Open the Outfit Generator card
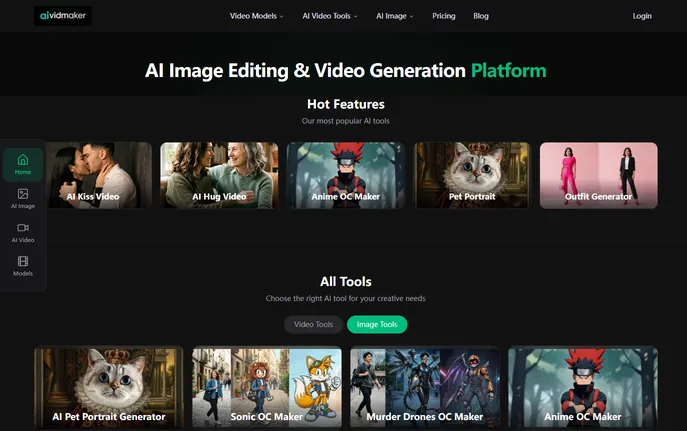The image size is (687, 431). [x=598, y=175]
